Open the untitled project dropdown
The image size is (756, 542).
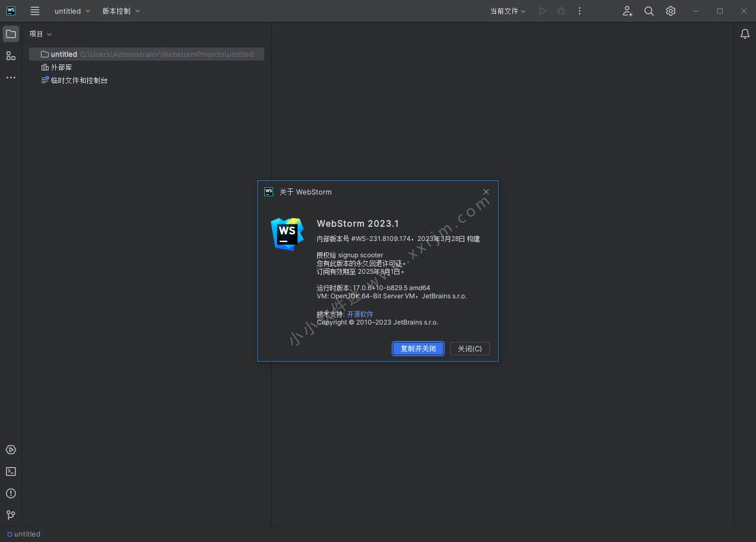[x=72, y=11]
